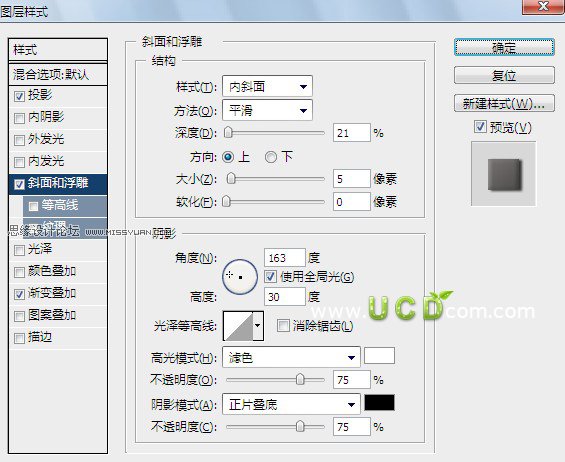Open the 描边 style settings
Viewport: 565px width, 462px height.
(x=40, y=337)
